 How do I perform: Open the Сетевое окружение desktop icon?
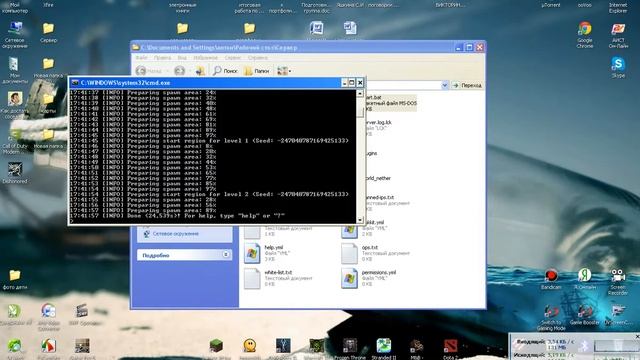[15, 35]
